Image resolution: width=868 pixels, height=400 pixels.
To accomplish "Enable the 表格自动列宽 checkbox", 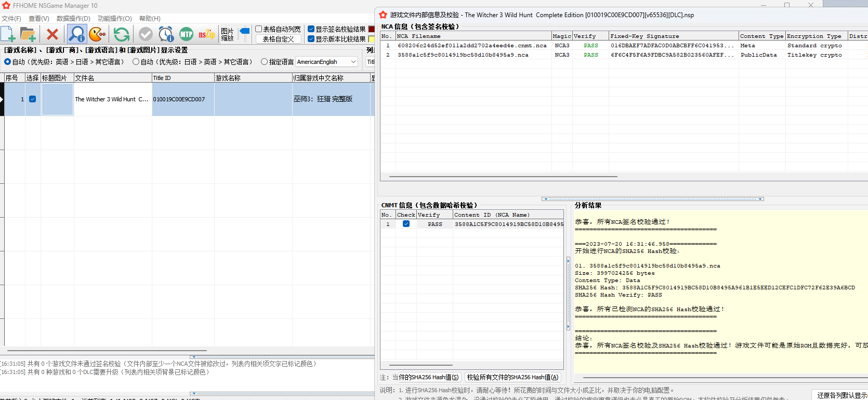I will (258, 29).
